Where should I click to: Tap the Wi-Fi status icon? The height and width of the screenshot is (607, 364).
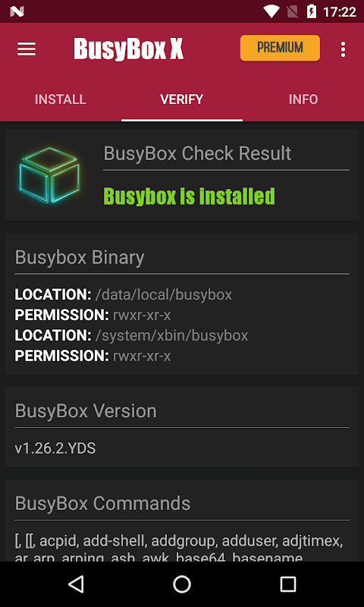[271, 11]
